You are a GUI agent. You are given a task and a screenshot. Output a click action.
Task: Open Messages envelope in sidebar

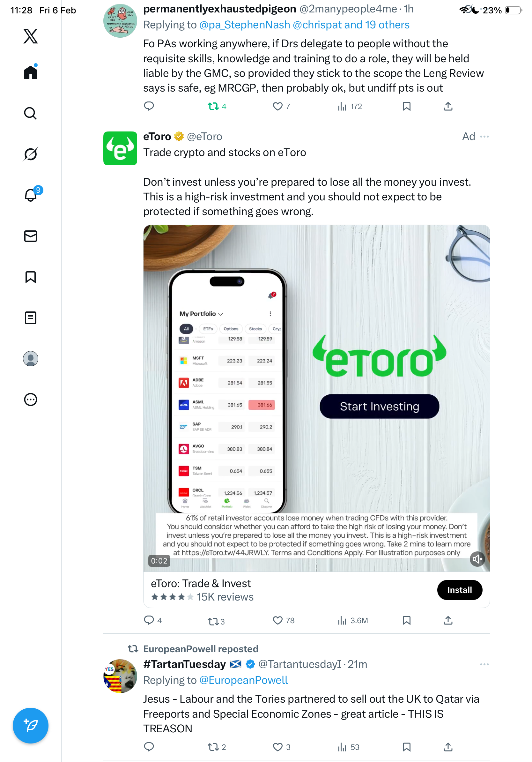coord(31,236)
